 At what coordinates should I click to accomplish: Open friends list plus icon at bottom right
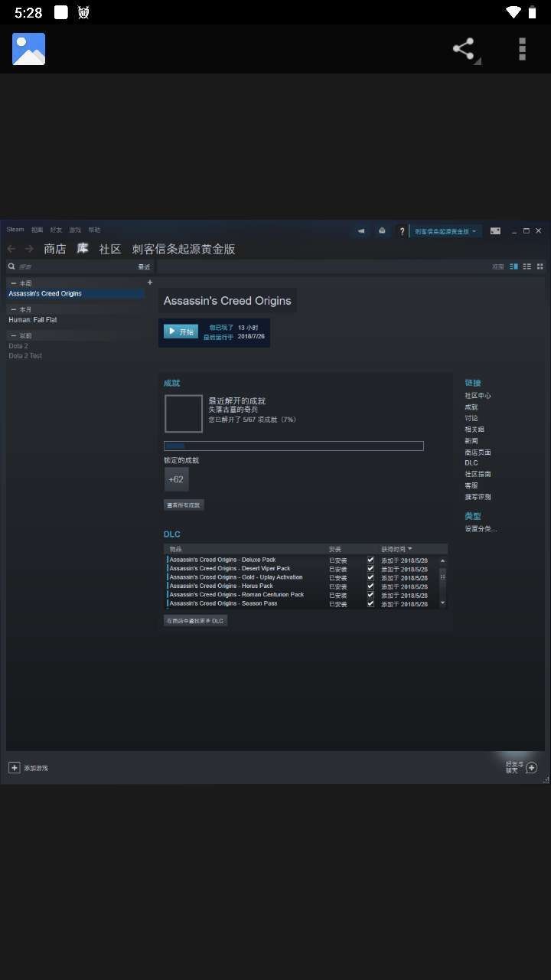[x=532, y=767]
